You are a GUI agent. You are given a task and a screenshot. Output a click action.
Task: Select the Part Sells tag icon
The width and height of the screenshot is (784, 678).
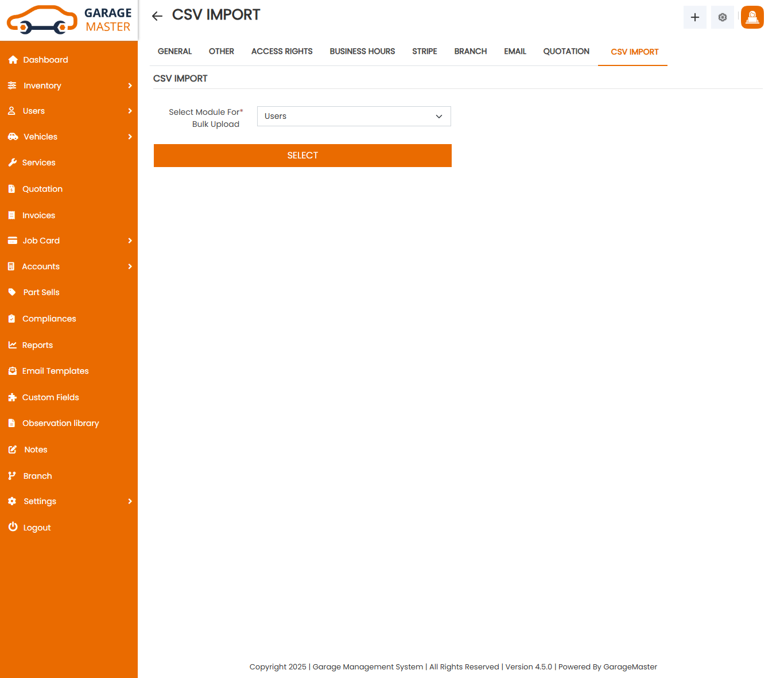pyautogui.click(x=13, y=292)
